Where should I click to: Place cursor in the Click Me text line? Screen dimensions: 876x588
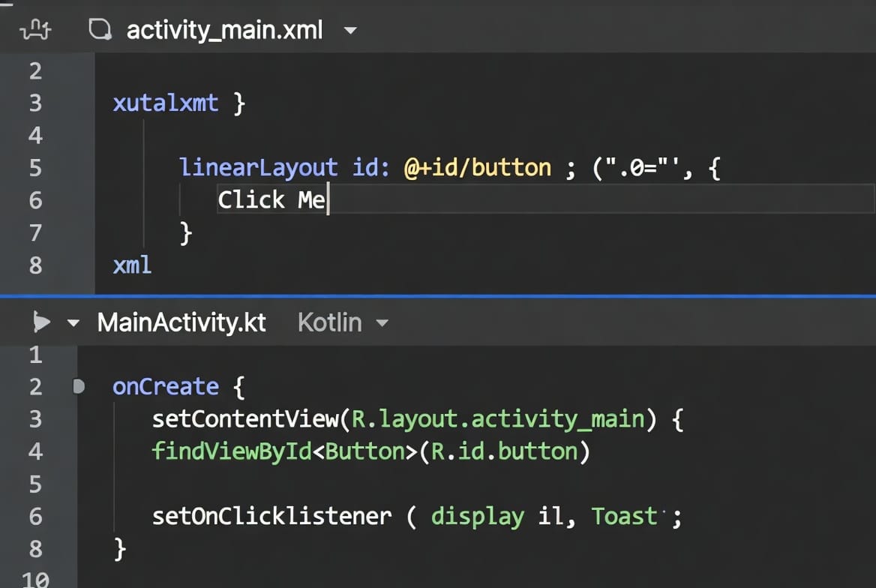(x=271, y=200)
